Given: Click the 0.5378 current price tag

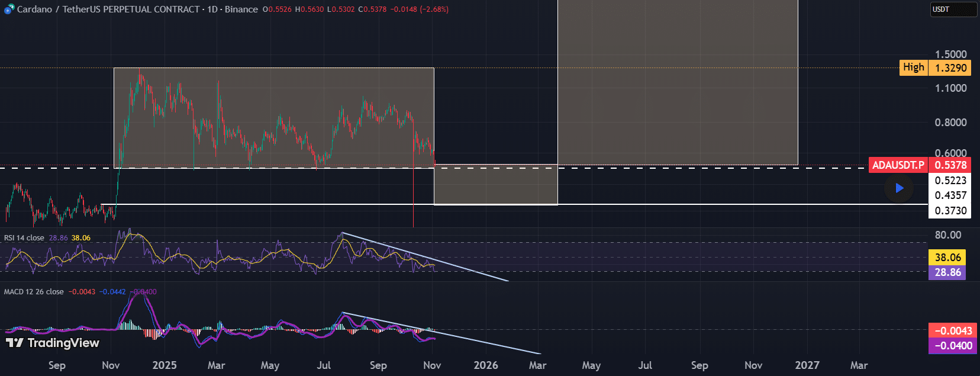Looking at the screenshot, I should tap(950, 165).
